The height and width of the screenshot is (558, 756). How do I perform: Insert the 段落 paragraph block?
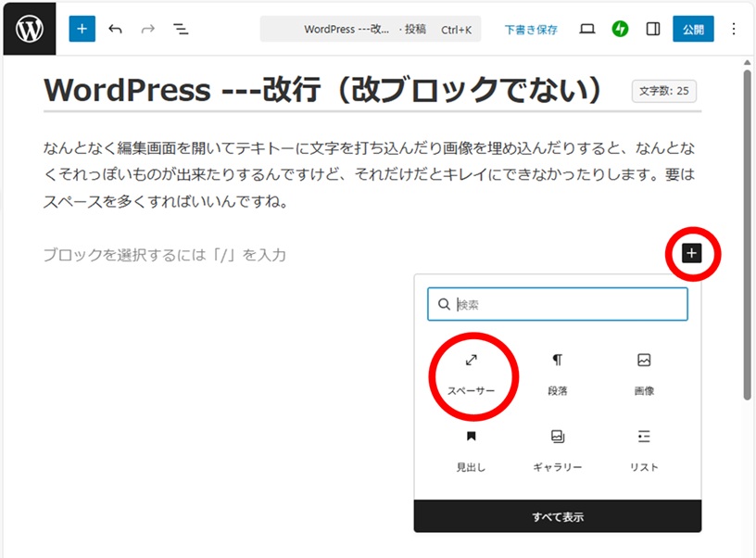point(558,374)
